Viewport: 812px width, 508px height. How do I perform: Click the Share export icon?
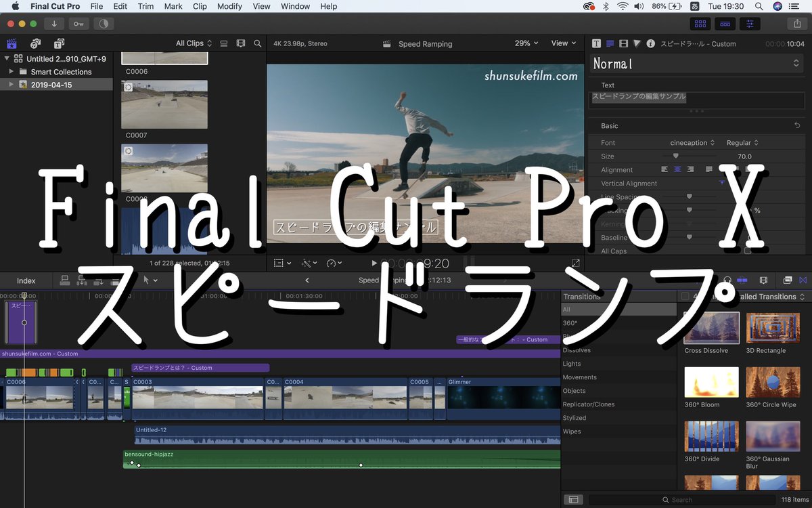[796, 23]
